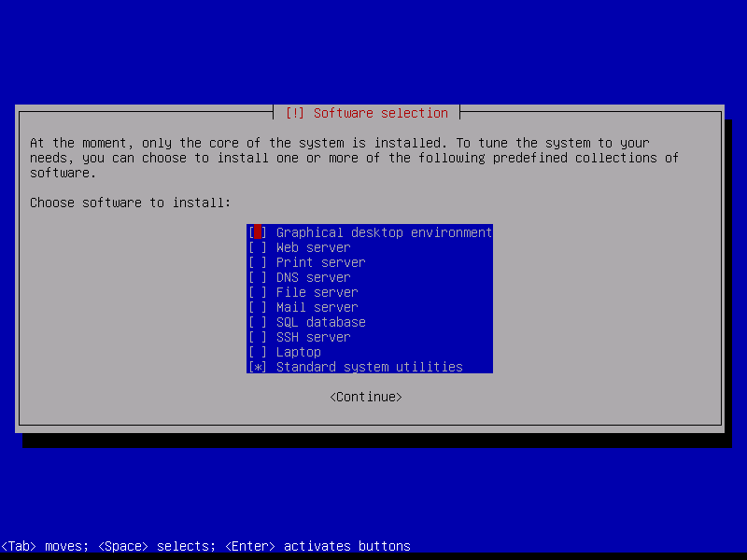
Task: Click the Graphical desktop environment label
Action: click(384, 232)
